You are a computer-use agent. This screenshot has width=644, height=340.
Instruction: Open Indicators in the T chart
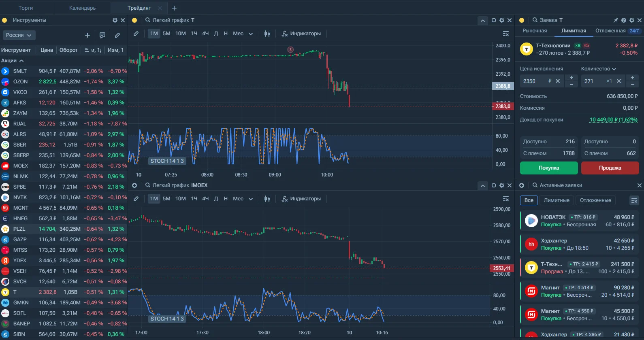tap(301, 34)
